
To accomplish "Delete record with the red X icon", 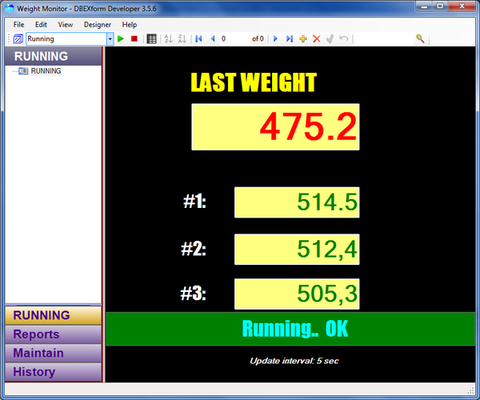I will [317, 39].
